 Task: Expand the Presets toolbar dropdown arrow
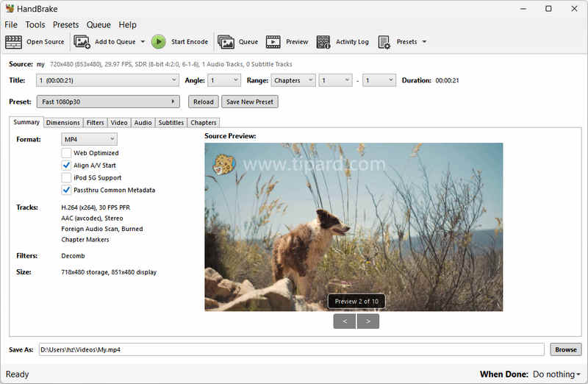coord(424,42)
